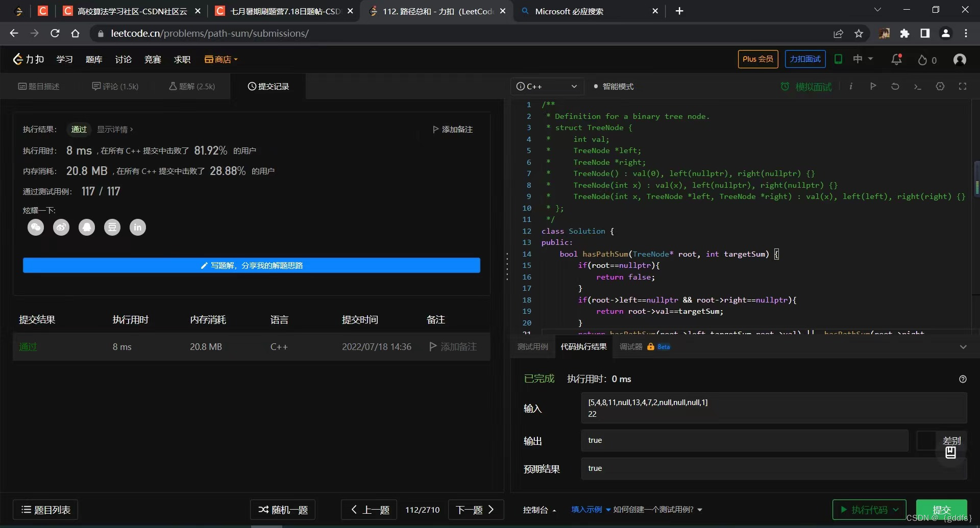980x528 pixels.
Task: Switch to 评论 (1.5k) tab
Action: (x=115, y=86)
